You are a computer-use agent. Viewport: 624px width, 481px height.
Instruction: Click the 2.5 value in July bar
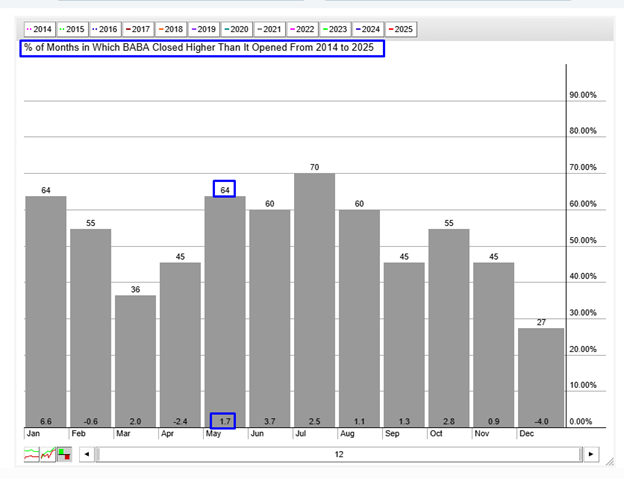click(314, 421)
